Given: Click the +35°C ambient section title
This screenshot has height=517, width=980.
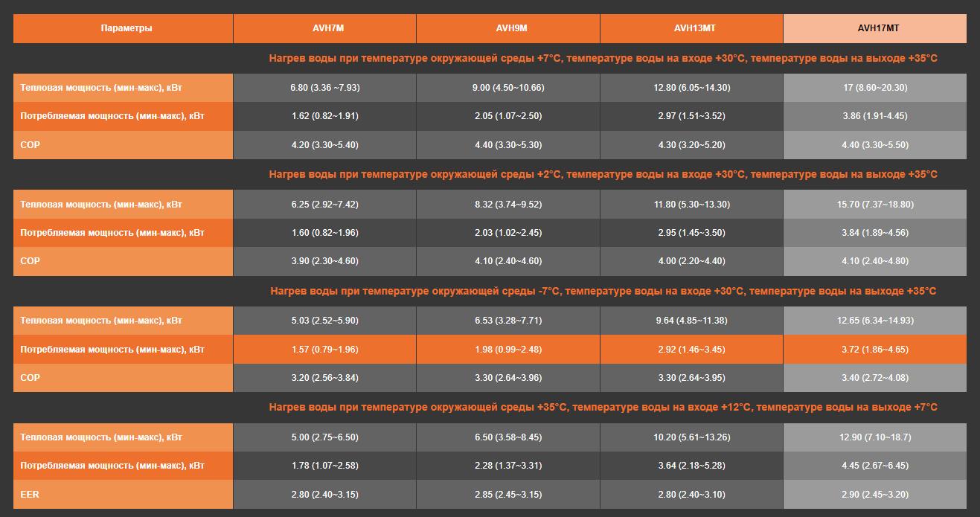Looking at the screenshot, I should click(603, 408).
